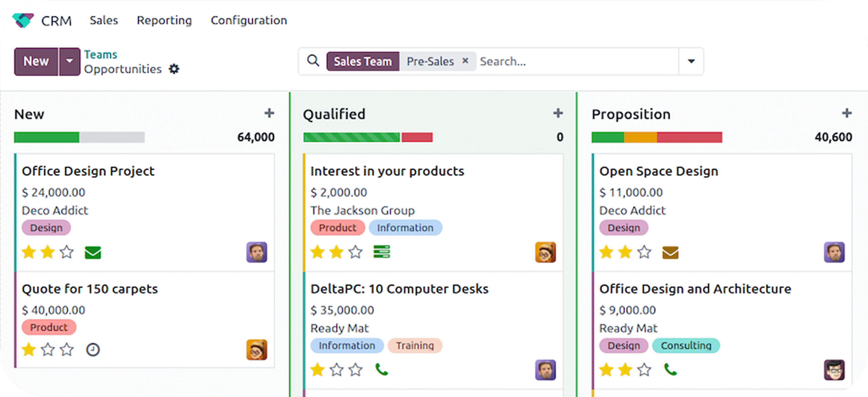Open the search options dropdown arrow
This screenshot has width=868, height=397.
tap(691, 61)
